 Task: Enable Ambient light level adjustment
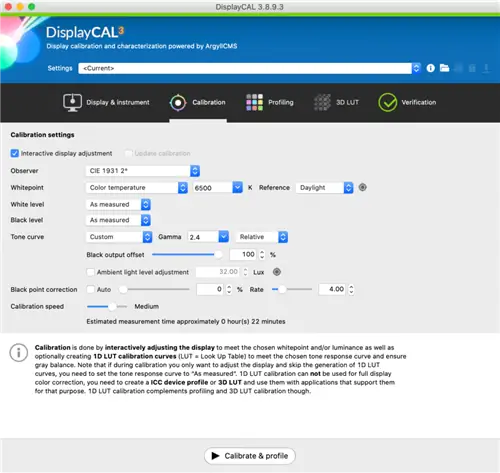(90, 272)
